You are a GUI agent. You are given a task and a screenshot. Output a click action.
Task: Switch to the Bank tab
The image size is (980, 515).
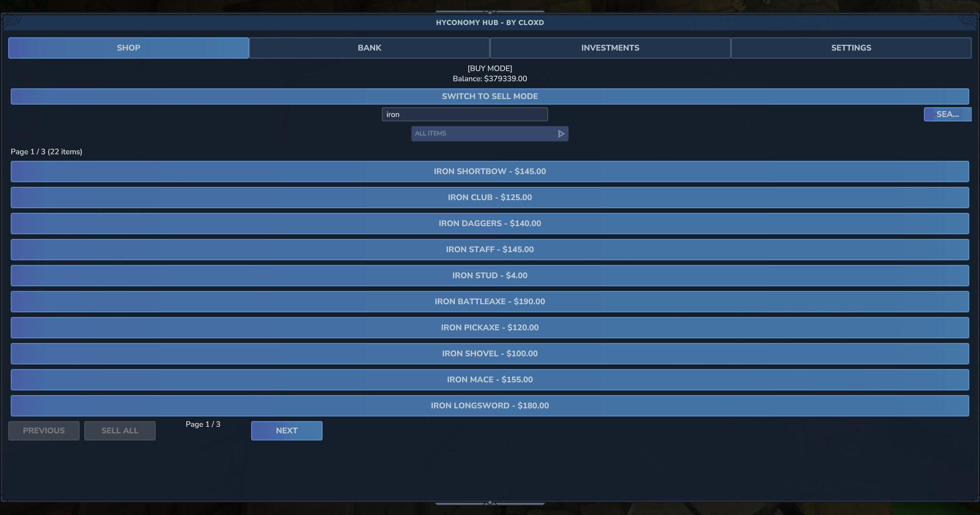point(369,48)
